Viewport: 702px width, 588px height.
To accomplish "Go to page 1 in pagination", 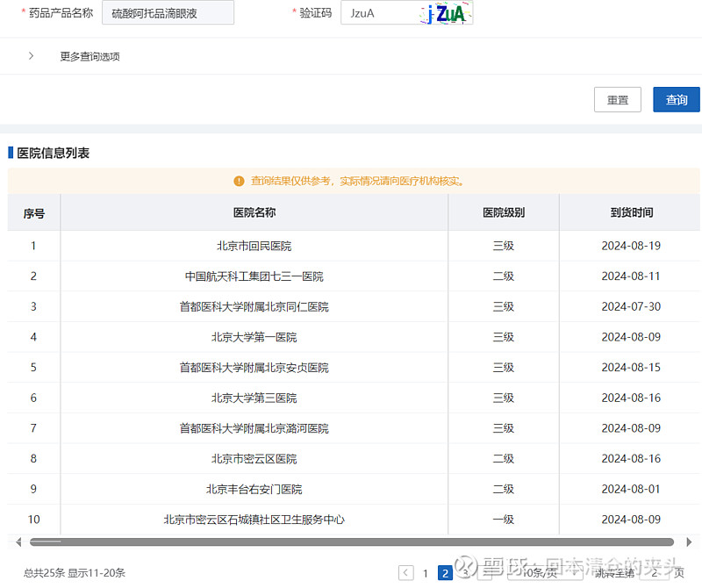I will pyautogui.click(x=426, y=573).
